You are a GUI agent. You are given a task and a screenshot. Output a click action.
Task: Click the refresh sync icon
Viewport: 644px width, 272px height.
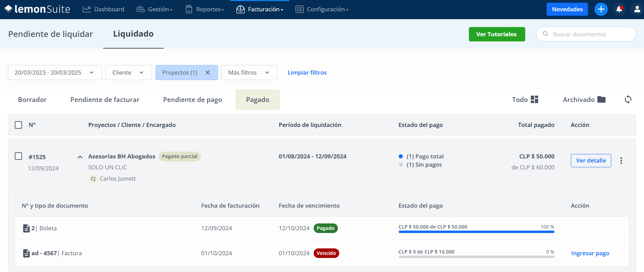tap(628, 100)
